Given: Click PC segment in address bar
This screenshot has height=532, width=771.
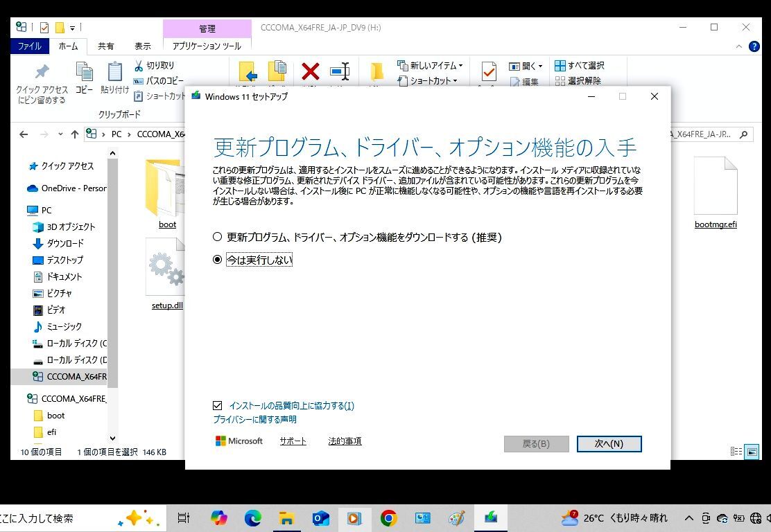Looking at the screenshot, I should click(116, 134).
